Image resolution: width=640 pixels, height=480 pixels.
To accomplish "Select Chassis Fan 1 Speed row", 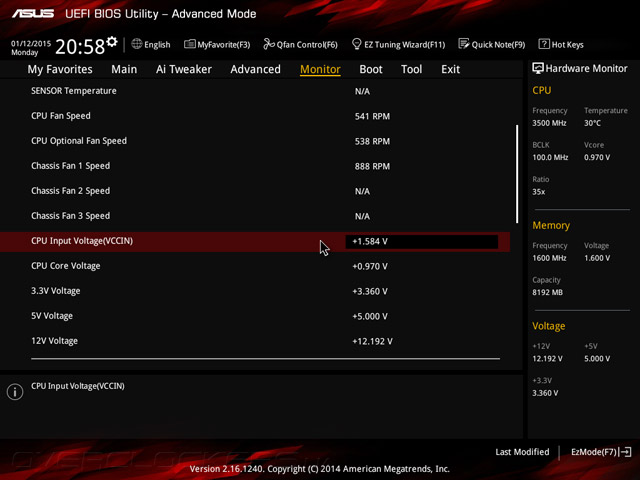I will pyautogui.click(x=255, y=166).
